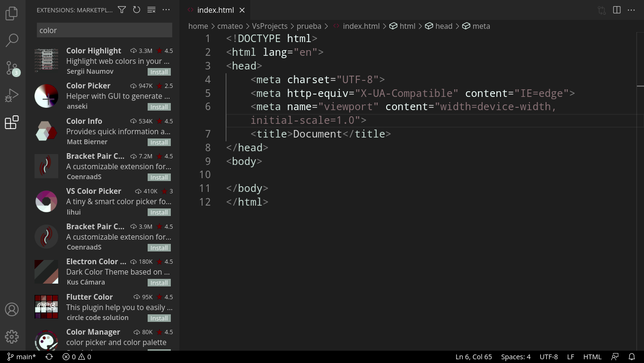The image size is (644, 363).
Task: Click the Flutter Color CCS thumbnail
Action: (x=46, y=307)
